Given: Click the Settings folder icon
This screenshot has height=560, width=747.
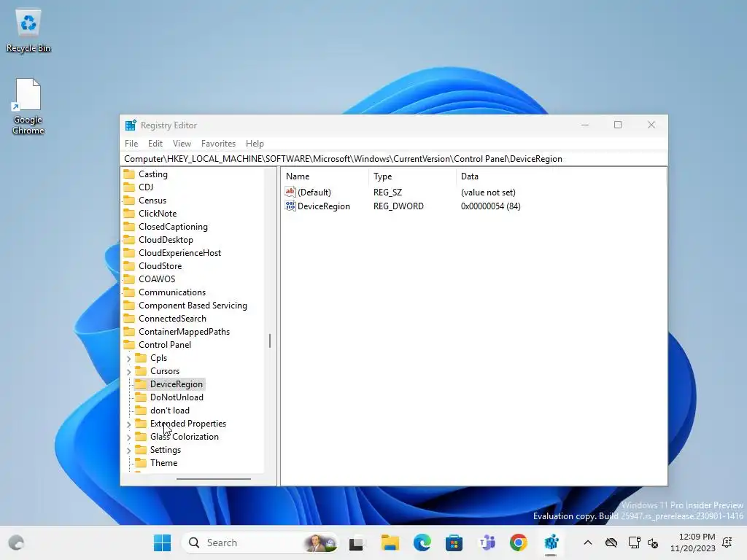Looking at the screenshot, I should point(141,449).
